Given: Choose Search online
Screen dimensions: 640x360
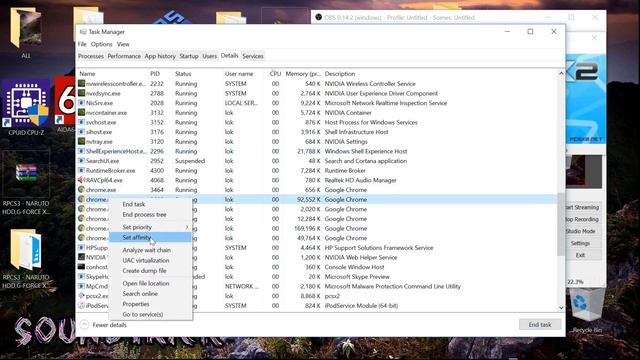Looking at the screenshot, I should point(151,293).
